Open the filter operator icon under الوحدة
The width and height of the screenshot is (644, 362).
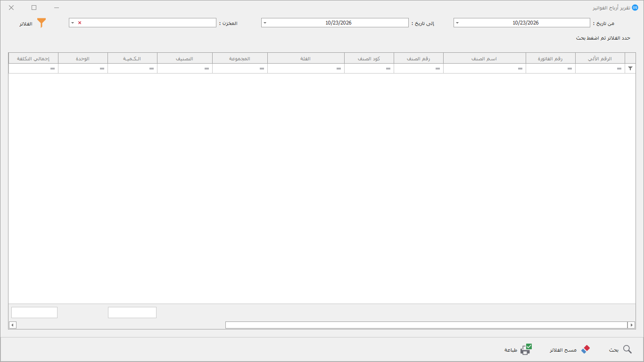coord(102,69)
